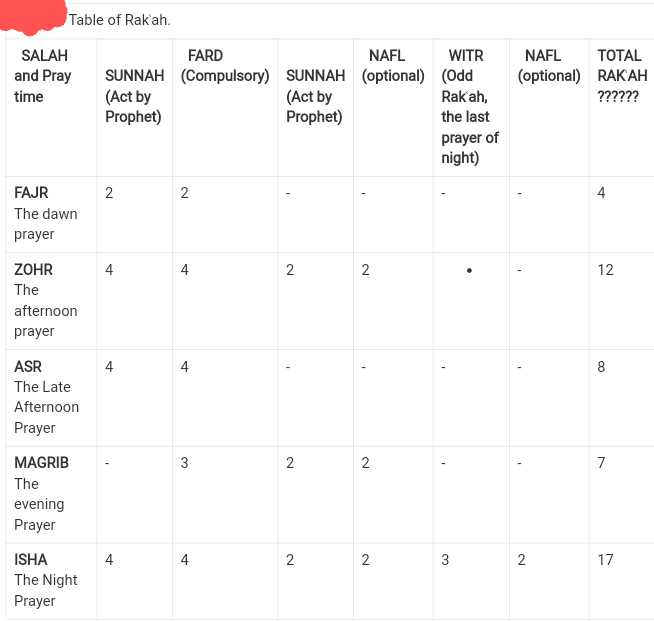Click the 'FARD (Compulsory)' column header
This screenshot has height=621, width=654.
coord(225,66)
